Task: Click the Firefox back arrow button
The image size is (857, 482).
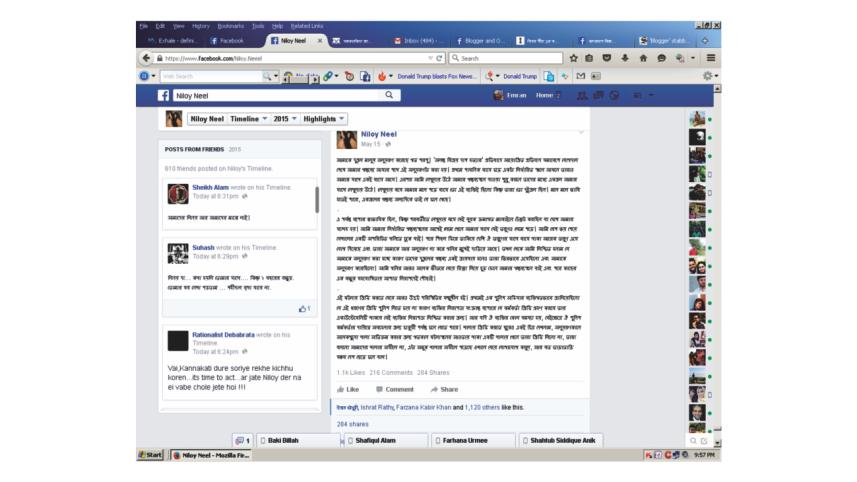Action: (x=147, y=59)
